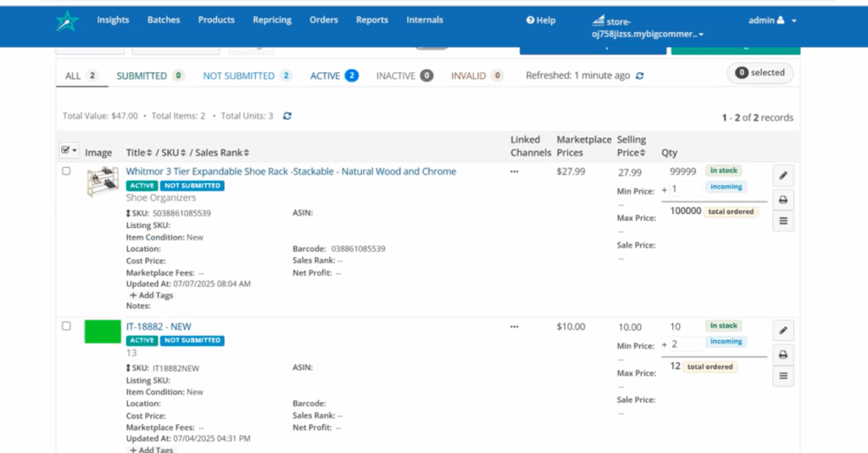The height and width of the screenshot is (453, 868).
Task: Click SKU drag-handle icon for IT-18882 row
Action: point(128,368)
